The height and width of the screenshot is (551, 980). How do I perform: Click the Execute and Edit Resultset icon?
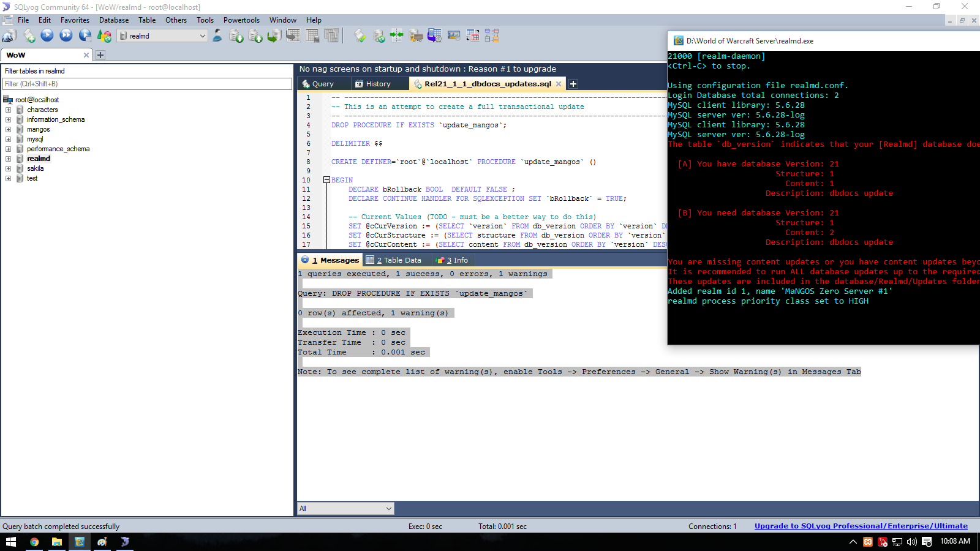(x=85, y=36)
